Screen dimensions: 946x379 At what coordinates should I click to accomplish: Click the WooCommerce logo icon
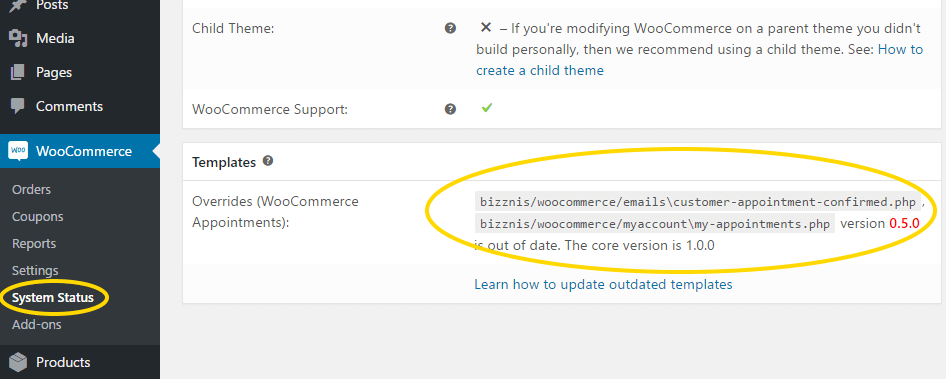tap(18, 151)
